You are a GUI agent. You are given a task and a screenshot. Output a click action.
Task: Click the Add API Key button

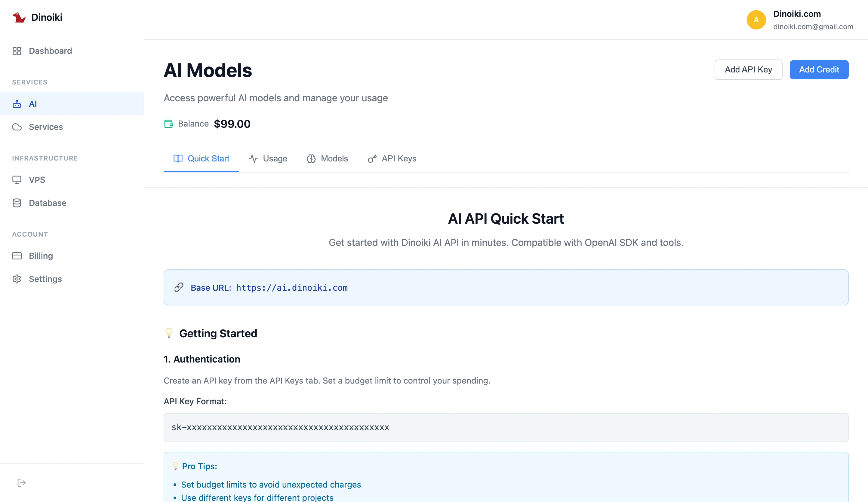tap(748, 70)
